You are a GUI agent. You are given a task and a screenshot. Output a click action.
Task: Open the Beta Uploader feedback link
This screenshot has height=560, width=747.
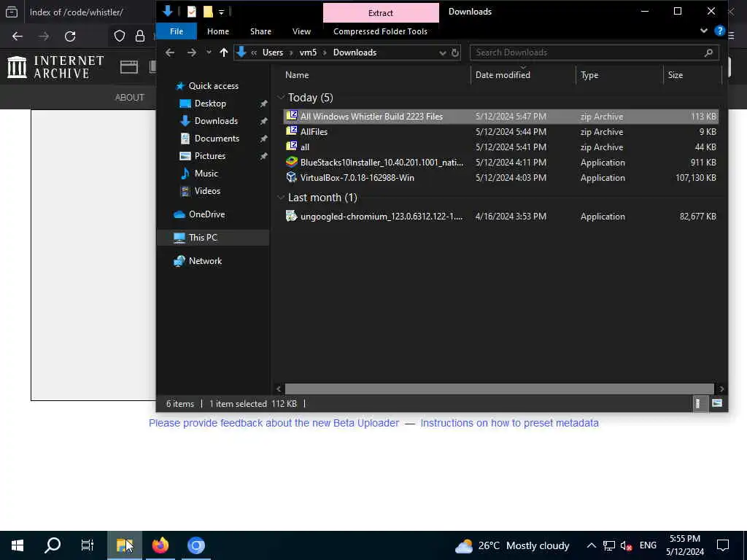click(x=274, y=423)
